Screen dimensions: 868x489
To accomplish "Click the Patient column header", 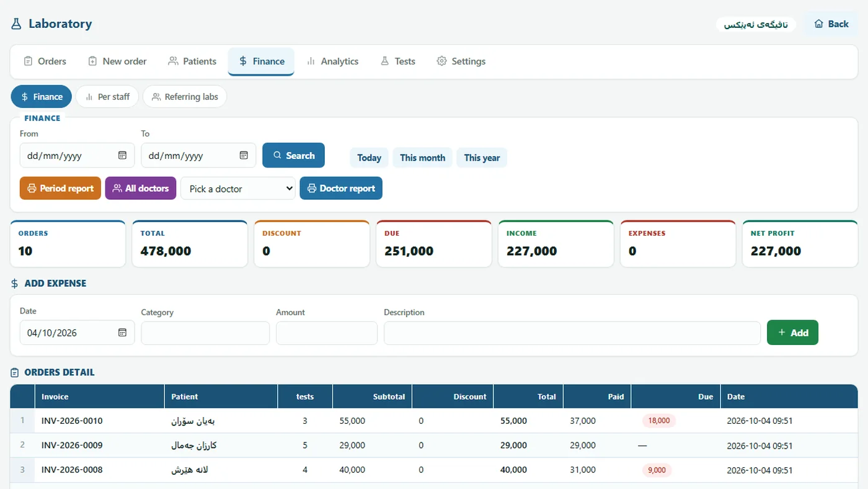I will 221,397.
